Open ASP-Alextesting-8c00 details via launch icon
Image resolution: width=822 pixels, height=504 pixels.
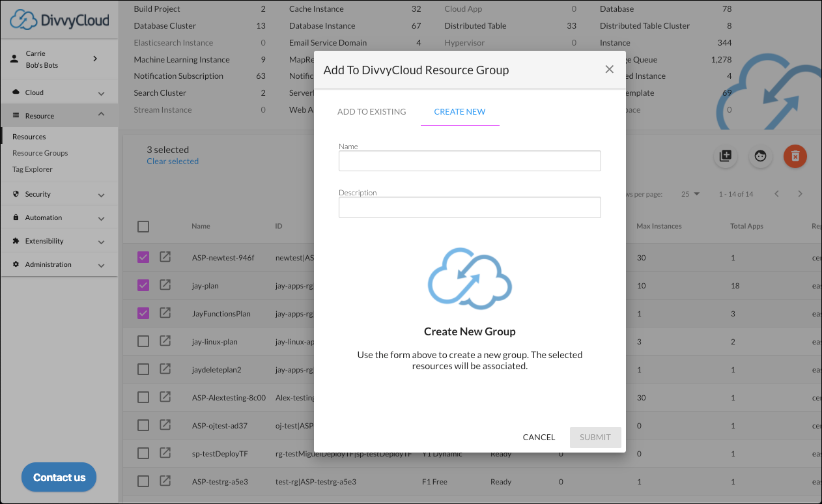[x=165, y=397]
